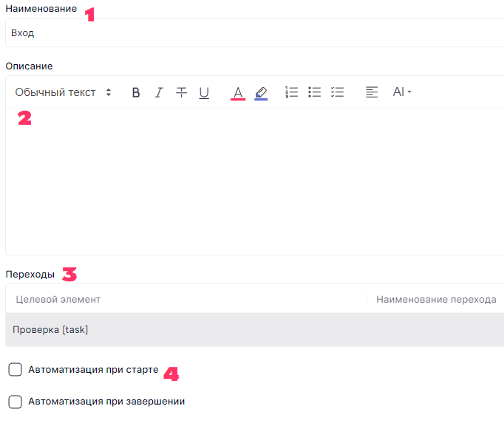Click the empty transition name cell for Проверка
The height and width of the screenshot is (423, 504).
pyautogui.click(x=436, y=329)
